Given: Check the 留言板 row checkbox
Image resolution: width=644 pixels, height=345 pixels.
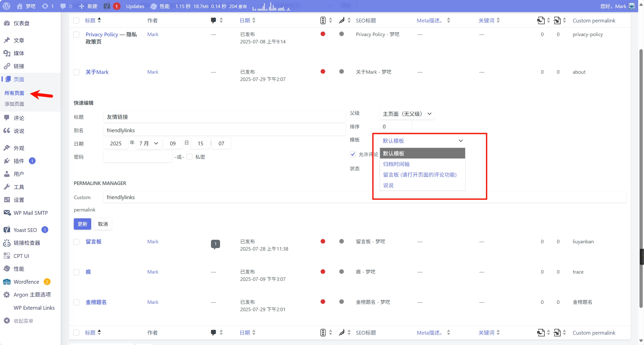Looking at the screenshot, I should tap(76, 242).
